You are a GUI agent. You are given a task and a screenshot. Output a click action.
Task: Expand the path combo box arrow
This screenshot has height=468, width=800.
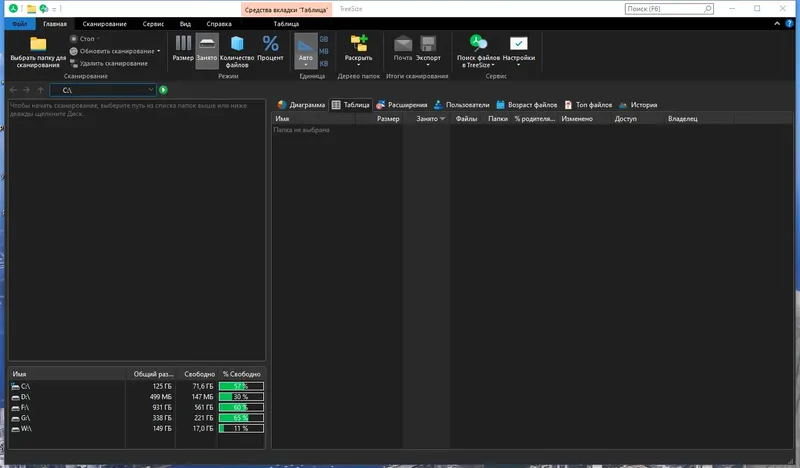tap(151, 90)
